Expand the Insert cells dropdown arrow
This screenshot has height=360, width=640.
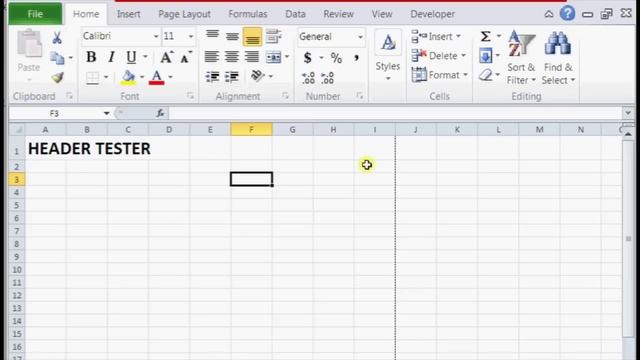pyautogui.click(x=458, y=36)
